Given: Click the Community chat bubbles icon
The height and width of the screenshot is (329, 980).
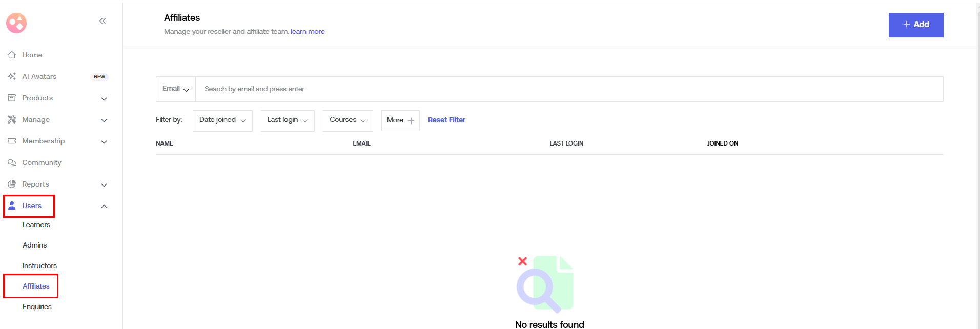Looking at the screenshot, I should [x=12, y=162].
